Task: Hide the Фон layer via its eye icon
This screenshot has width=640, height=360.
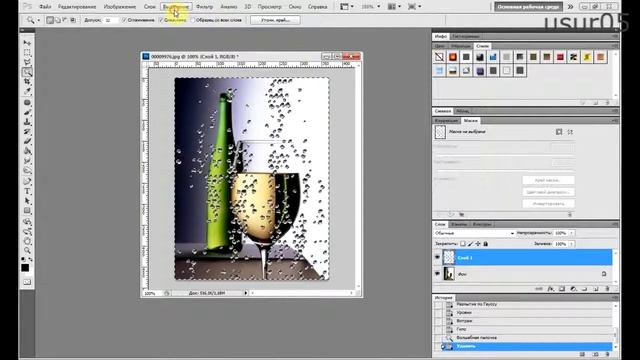Action: [x=437, y=274]
